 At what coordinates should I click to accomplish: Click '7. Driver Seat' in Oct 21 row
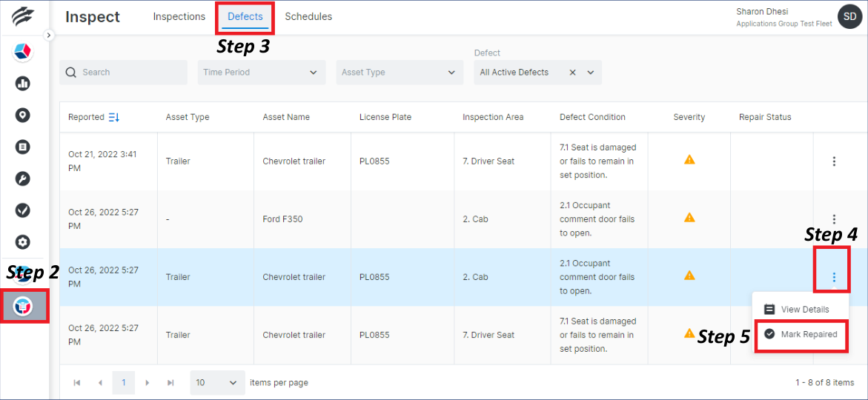[488, 161]
